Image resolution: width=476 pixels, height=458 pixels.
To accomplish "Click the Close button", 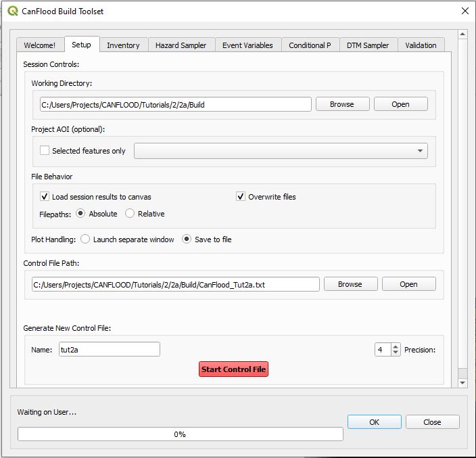I will click(x=432, y=422).
